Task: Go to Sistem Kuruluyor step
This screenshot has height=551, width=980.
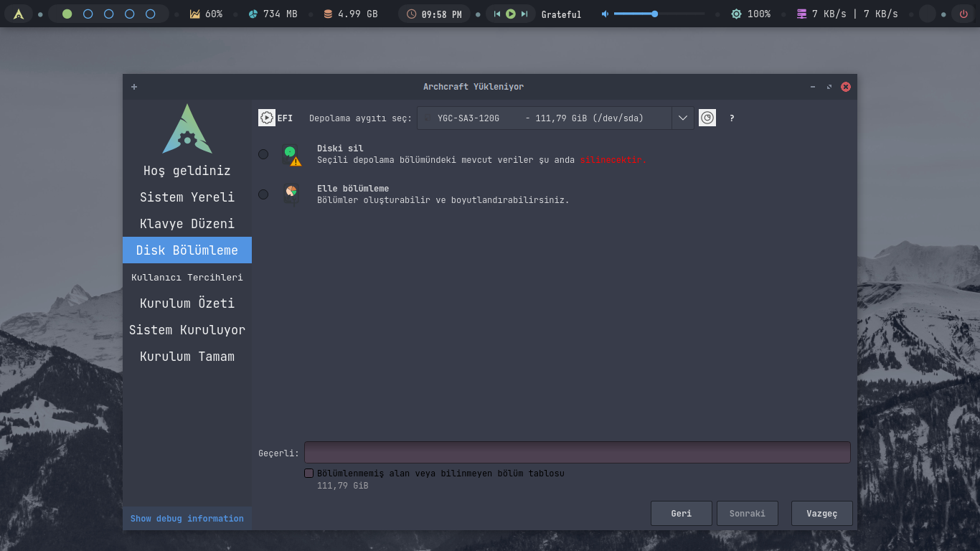Action: coord(187,330)
